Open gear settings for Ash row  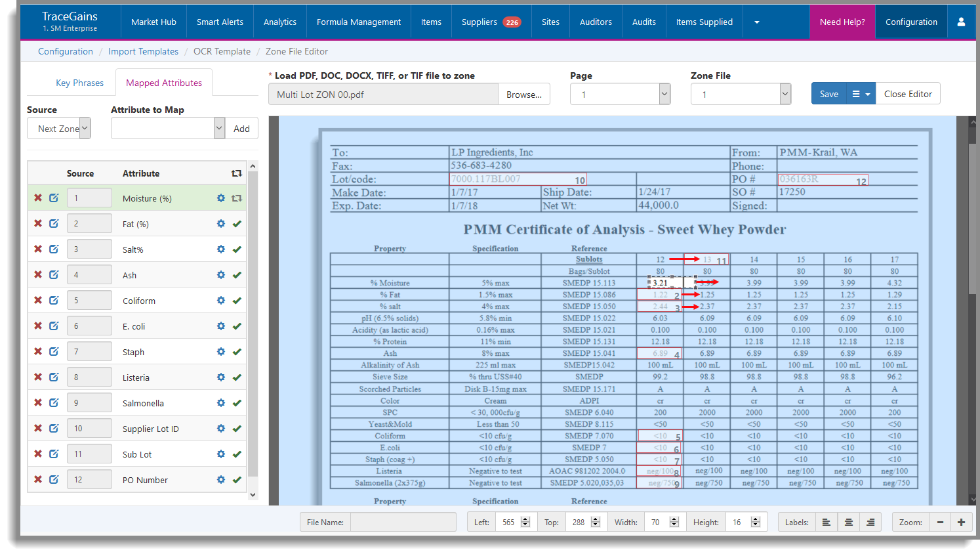click(221, 274)
